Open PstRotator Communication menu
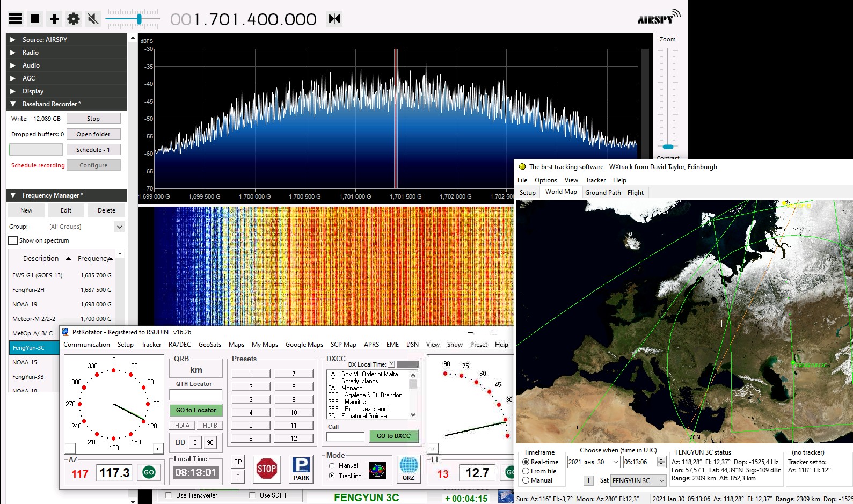The height and width of the screenshot is (504, 853). pos(86,345)
